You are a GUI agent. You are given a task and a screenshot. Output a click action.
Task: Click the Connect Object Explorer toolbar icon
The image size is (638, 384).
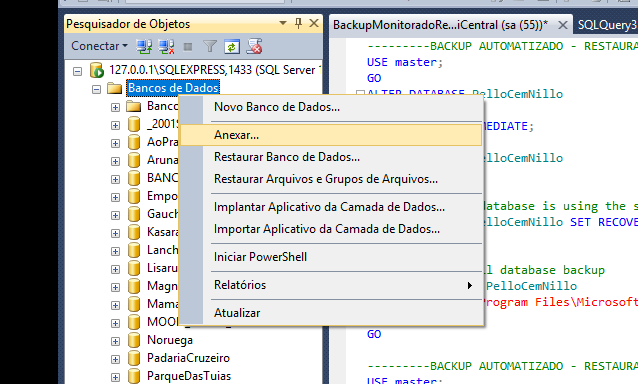coord(144,46)
